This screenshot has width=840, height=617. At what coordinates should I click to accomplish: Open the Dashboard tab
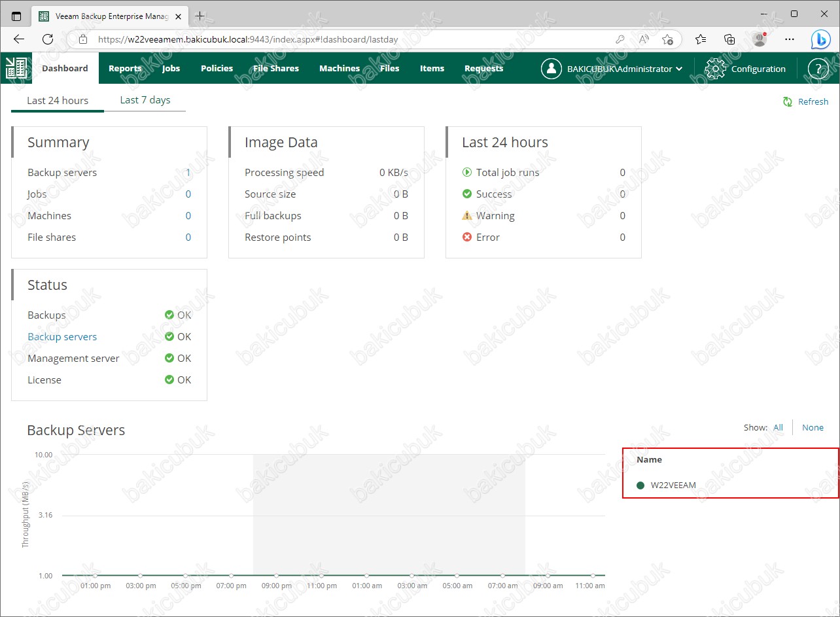point(65,68)
